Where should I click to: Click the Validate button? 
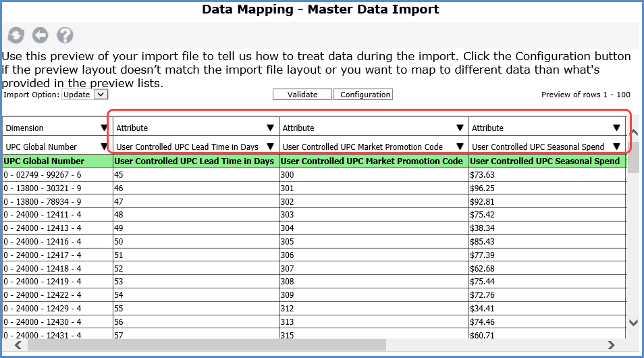(x=302, y=95)
